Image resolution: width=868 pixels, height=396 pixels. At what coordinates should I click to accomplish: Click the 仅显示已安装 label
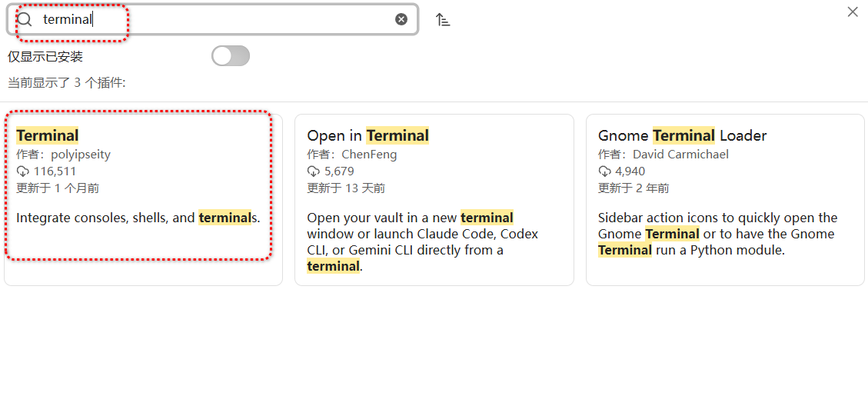tap(45, 57)
